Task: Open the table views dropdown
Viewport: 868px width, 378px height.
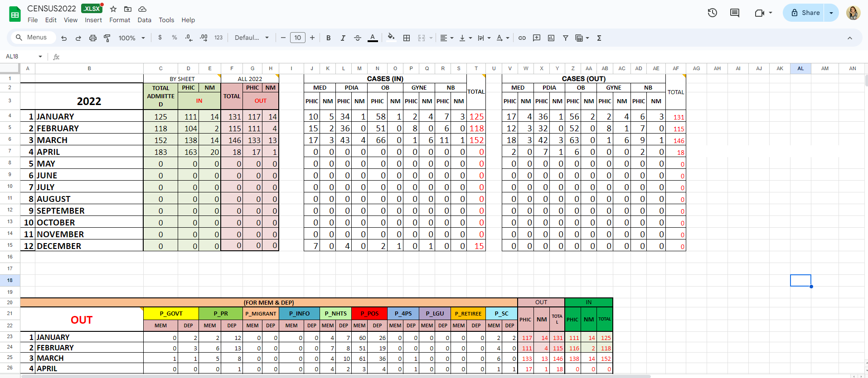Action: [582, 38]
